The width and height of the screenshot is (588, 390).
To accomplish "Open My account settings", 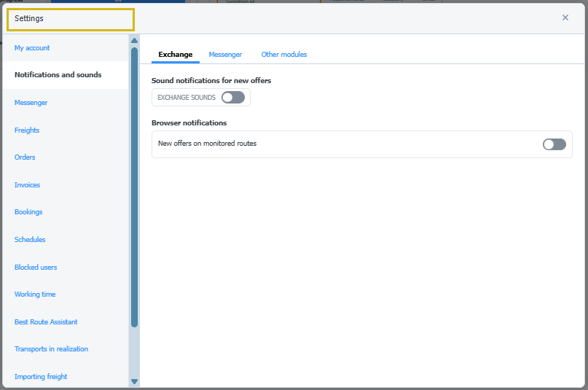I will coord(32,48).
